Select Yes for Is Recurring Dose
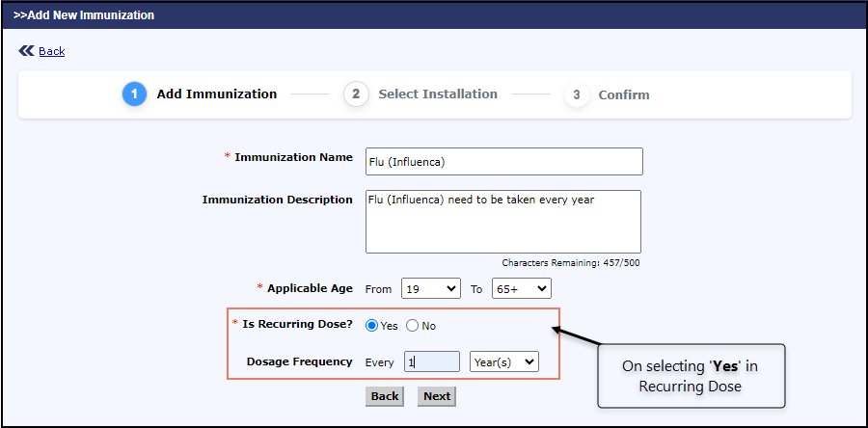The width and height of the screenshot is (868, 428). click(372, 326)
